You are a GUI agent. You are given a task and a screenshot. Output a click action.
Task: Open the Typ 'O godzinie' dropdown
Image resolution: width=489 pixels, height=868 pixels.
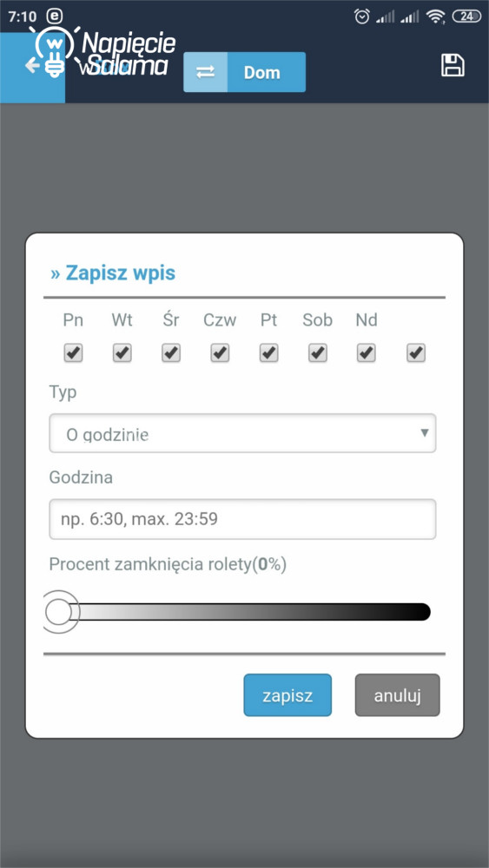pyautogui.click(x=242, y=433)
